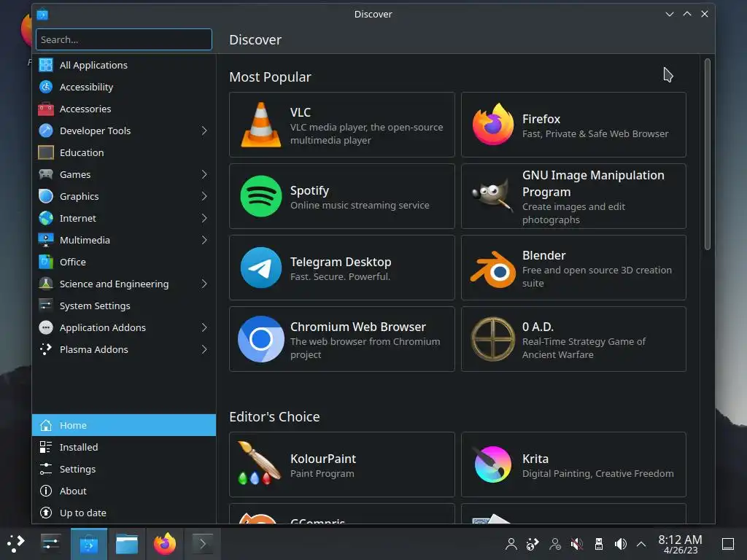
Task: Open Discover Settings page
Action: (x=124, y=469)
